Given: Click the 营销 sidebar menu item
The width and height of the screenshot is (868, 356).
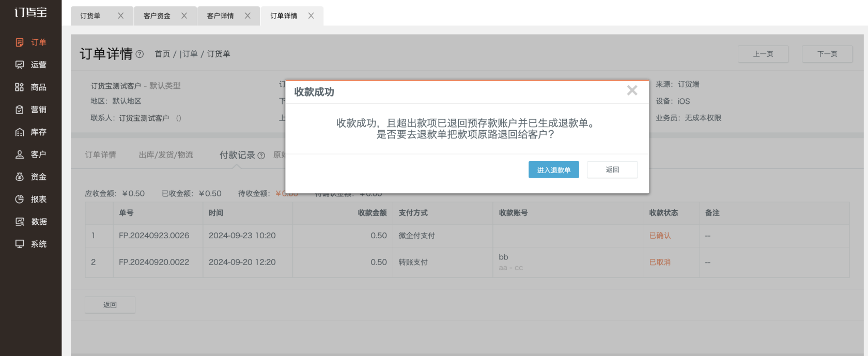Looking at the screenshot, I should (x=31, y=110).
